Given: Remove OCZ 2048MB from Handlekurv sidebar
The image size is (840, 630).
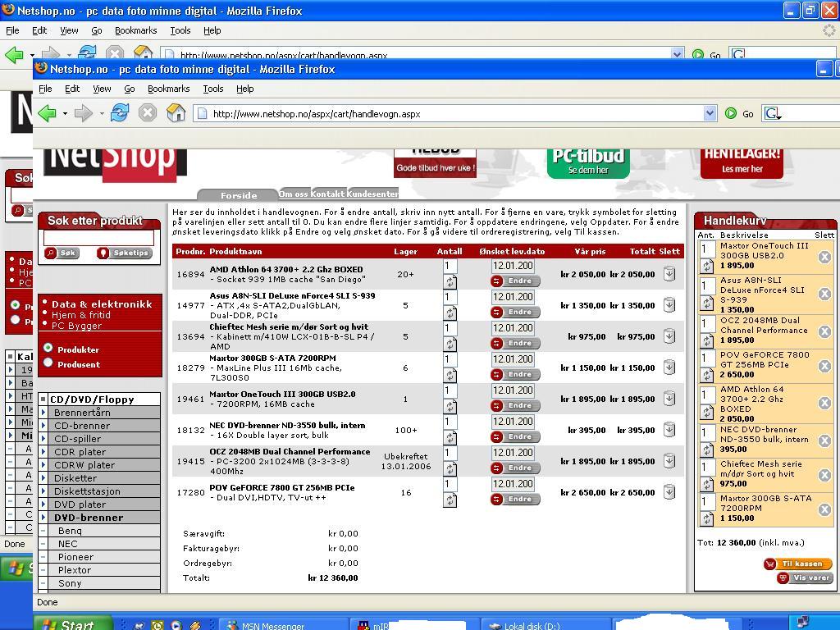Looking at the screenshot, I should 824,331.
